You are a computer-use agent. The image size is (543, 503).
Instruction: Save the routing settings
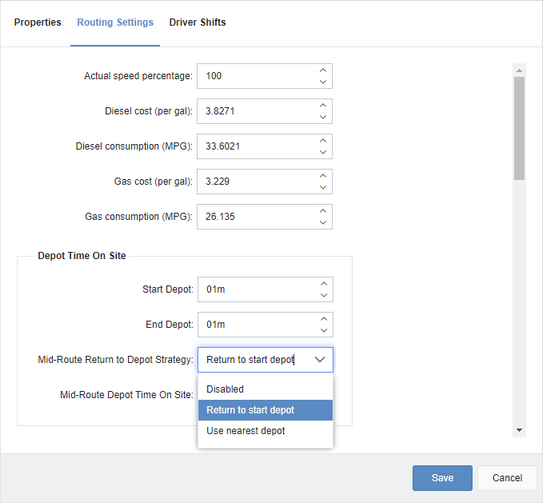pos(442,478)
